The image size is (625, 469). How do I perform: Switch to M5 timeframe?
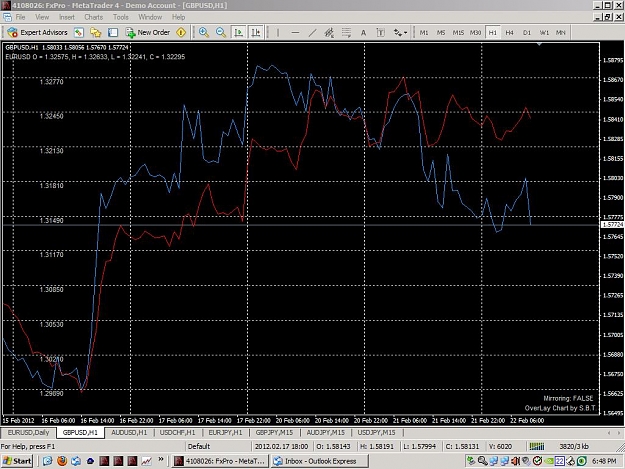click(441, 33)
